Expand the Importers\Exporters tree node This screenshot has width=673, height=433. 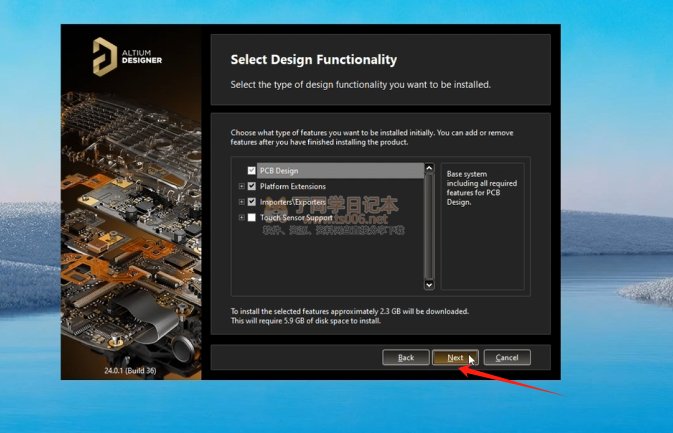pyautogui.click(x=242, y=202)
